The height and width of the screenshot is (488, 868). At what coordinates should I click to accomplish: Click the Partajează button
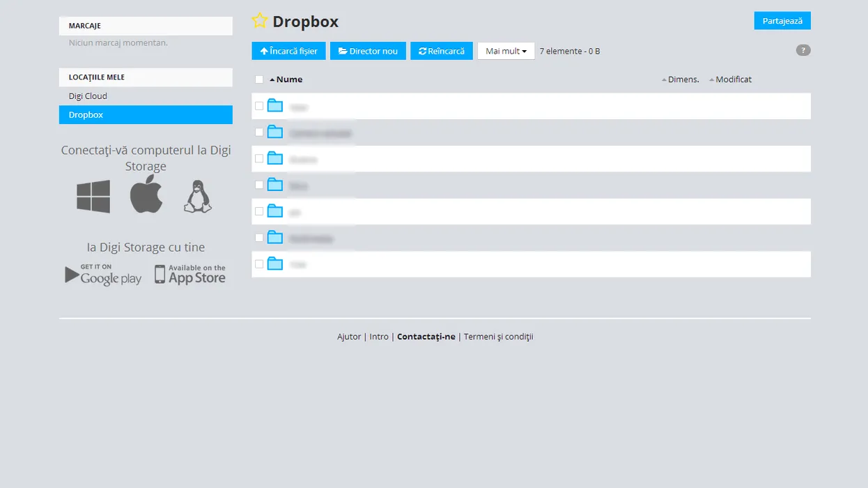[782, 21]
